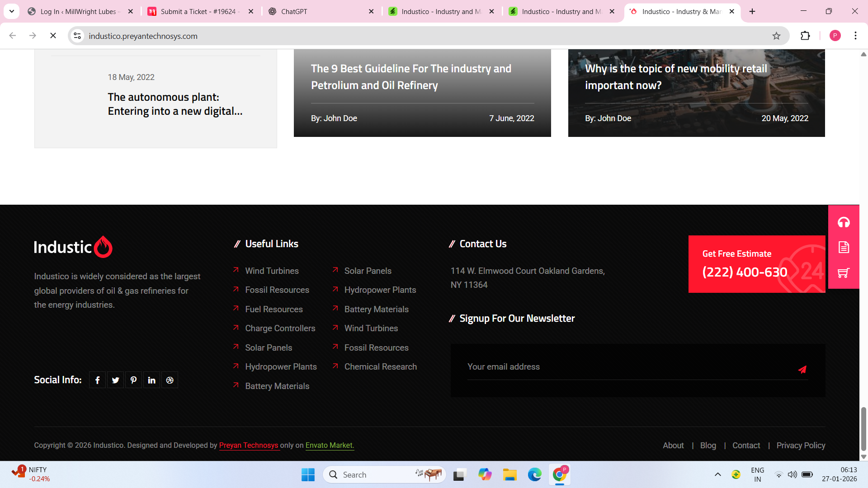Viewport: 868px width, 488px height.
Task: Open the tab search dropdown arrow
Action: coord(12,11)
